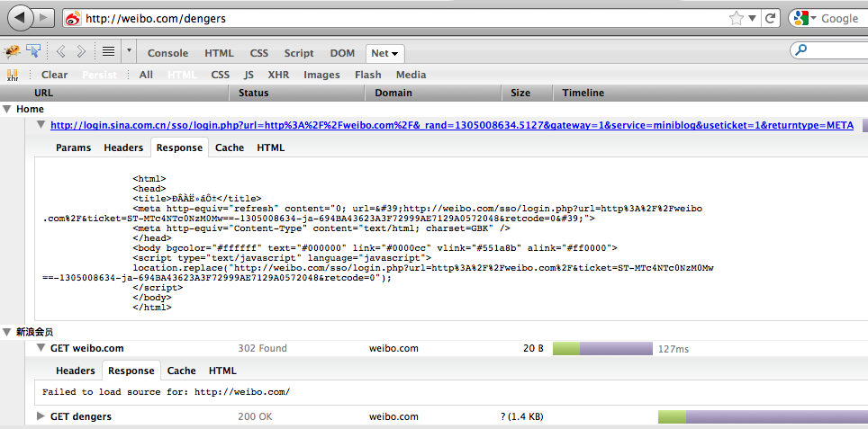Click the Google search engine icon

pyautogui.click(x=800, y=18)
